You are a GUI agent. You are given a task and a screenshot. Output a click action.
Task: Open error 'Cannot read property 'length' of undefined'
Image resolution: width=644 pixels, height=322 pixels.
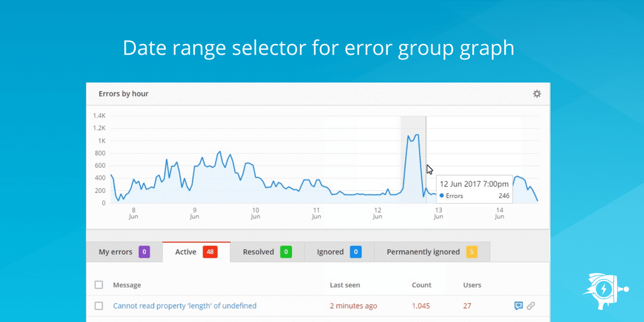[x=185, y=306]
